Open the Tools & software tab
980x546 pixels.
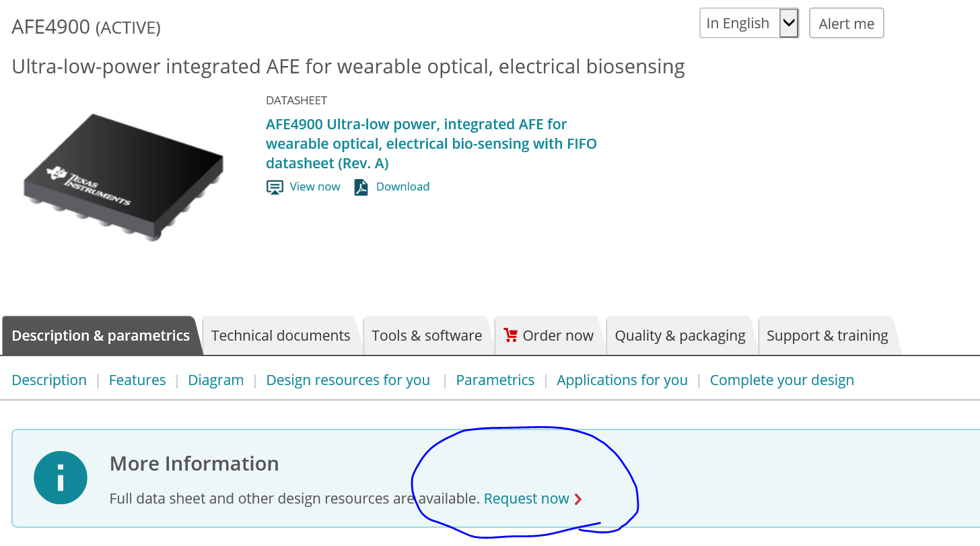[x=427, y=335]
